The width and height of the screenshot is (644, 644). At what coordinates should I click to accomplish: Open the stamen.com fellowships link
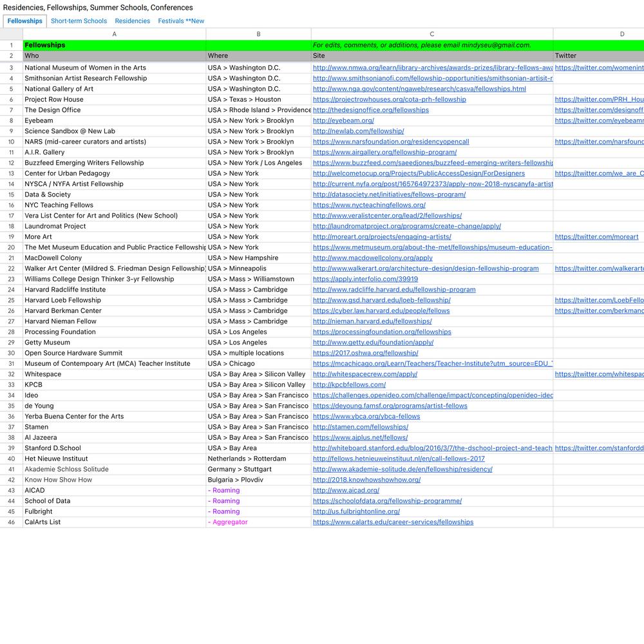click(361, 427)
